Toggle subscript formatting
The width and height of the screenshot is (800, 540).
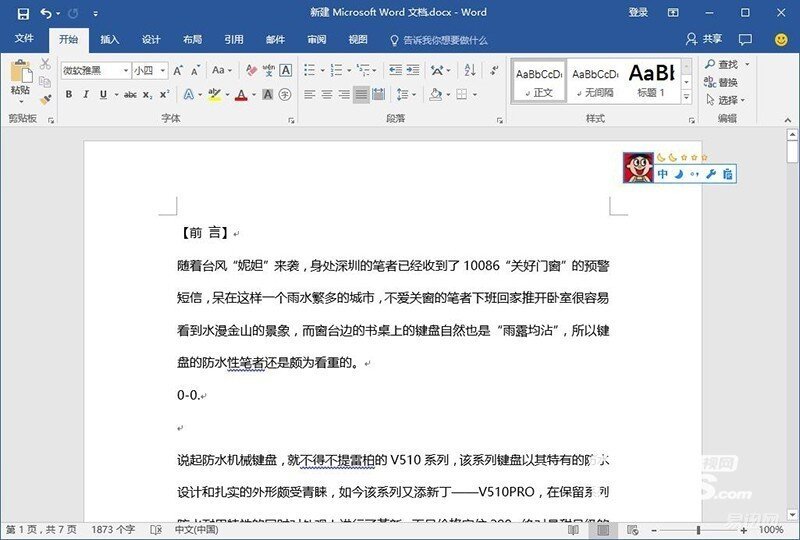[x=147, y=94]
